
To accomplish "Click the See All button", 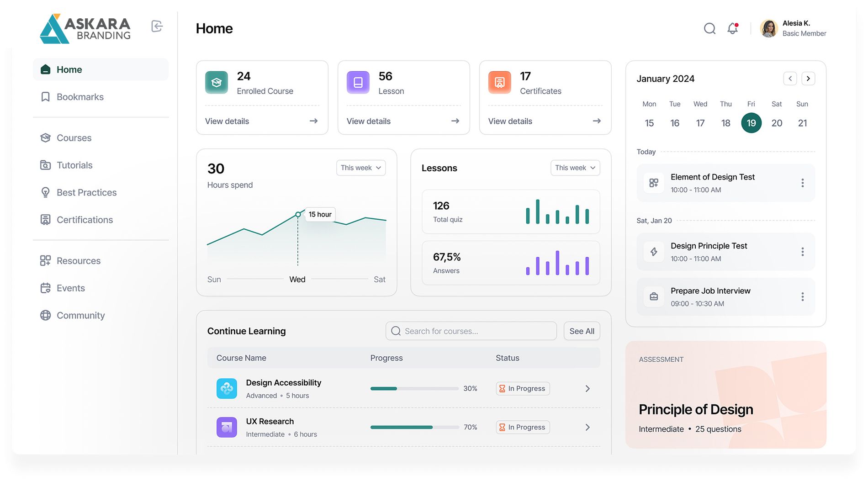I will point(582,331).
